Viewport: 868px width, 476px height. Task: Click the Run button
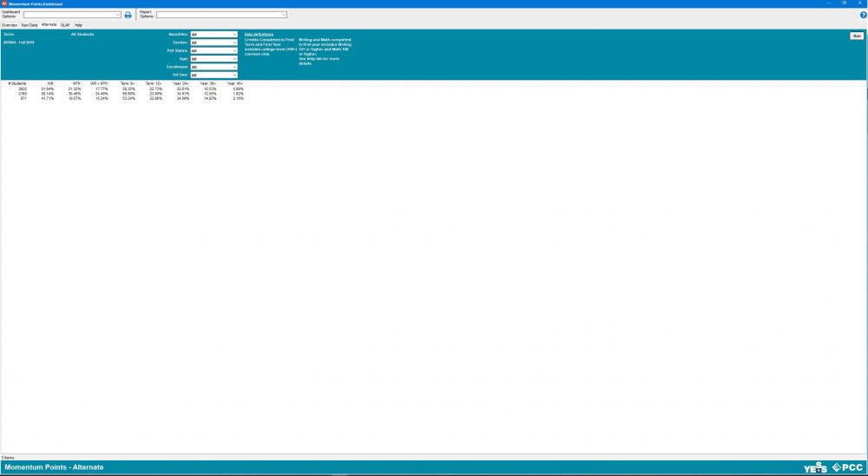point(857,36)
